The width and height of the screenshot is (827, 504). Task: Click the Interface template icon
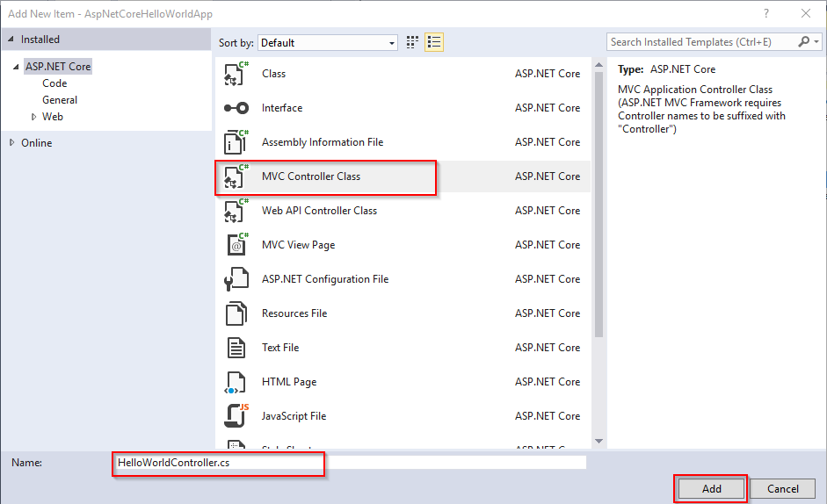point(236,108)
